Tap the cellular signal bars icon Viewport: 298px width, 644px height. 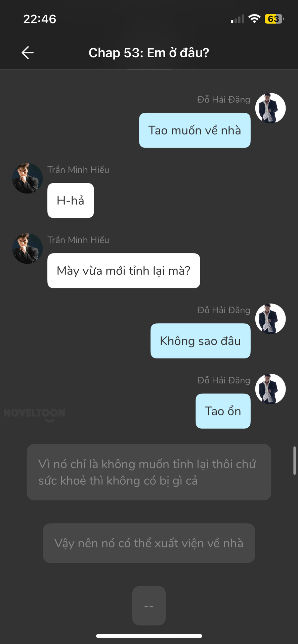pyautogui.click(x=238, y=19)
